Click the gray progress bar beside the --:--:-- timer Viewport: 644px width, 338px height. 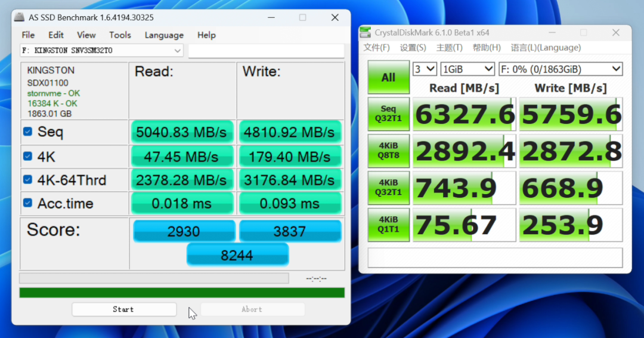[154, 278]
